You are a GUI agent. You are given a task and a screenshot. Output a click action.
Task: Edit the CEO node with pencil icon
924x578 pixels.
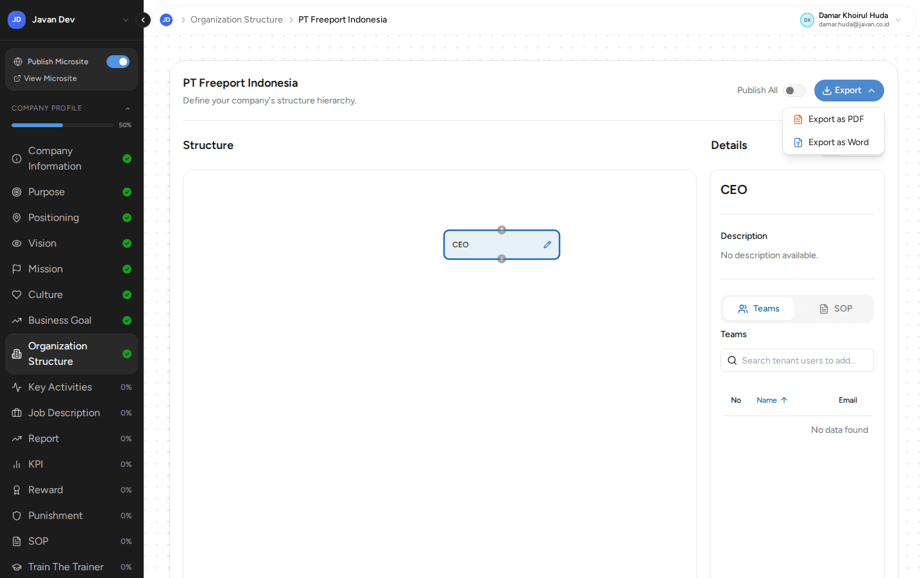547,245
